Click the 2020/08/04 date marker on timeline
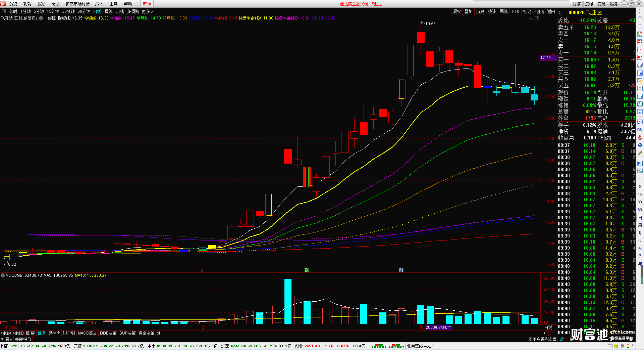 coord(438,327)
